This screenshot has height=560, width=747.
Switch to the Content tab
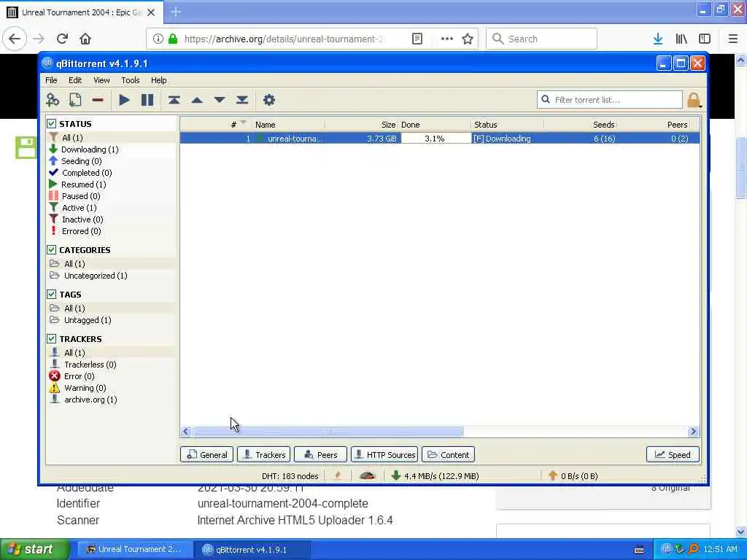coord(449,455)
